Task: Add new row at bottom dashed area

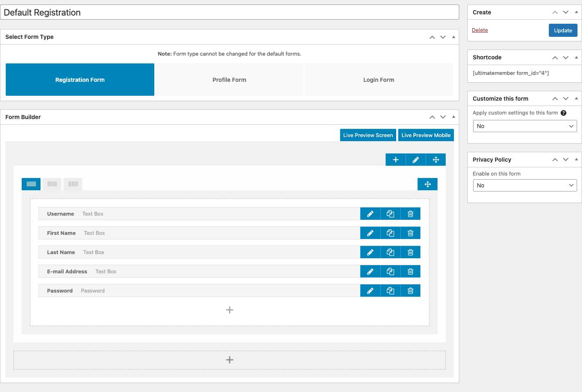Action: 230,360
